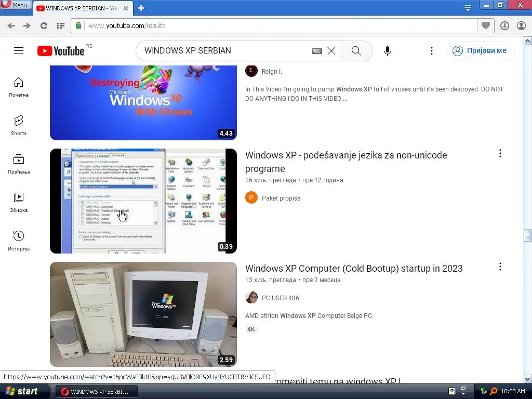Click the vertical scrollbar thumb

coord(528,235)
